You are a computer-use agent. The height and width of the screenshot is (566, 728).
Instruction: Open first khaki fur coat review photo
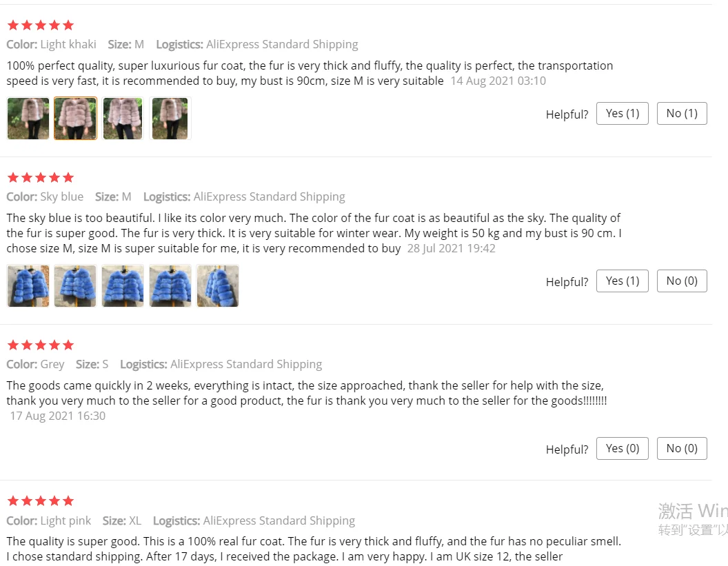pyautogui.click(x=28, y=119)
